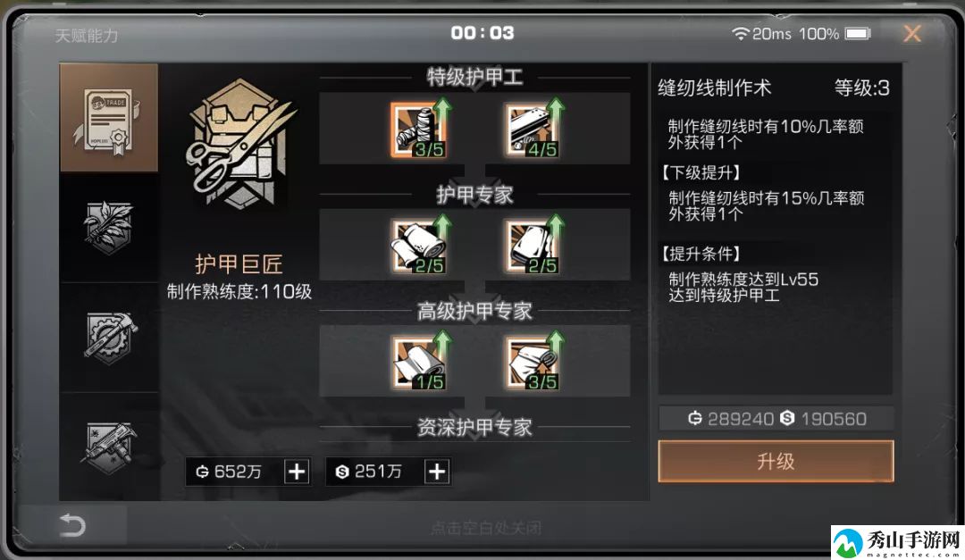
Task: Expand the 特级护甲工 tier header
Action: 474,78
